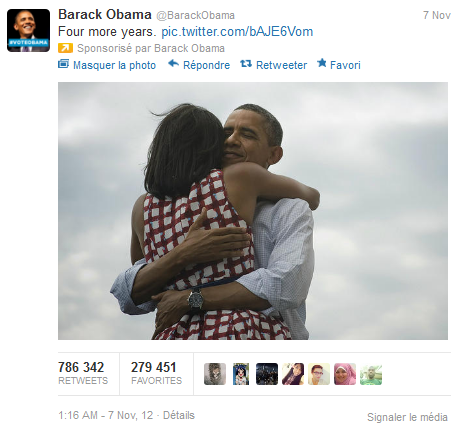
Task: Open Barack Obama's profile avatar
Action: tap(28, 30)
